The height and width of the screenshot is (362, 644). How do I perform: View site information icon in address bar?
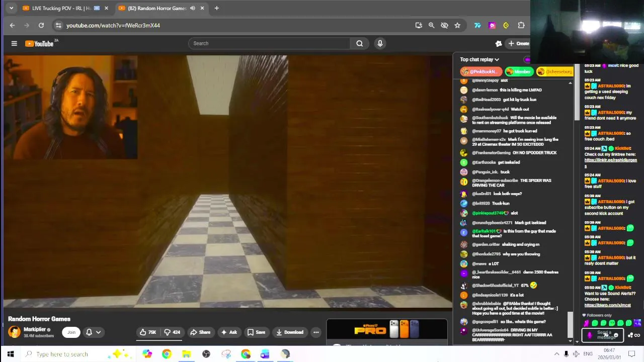(x=58, y=25)
